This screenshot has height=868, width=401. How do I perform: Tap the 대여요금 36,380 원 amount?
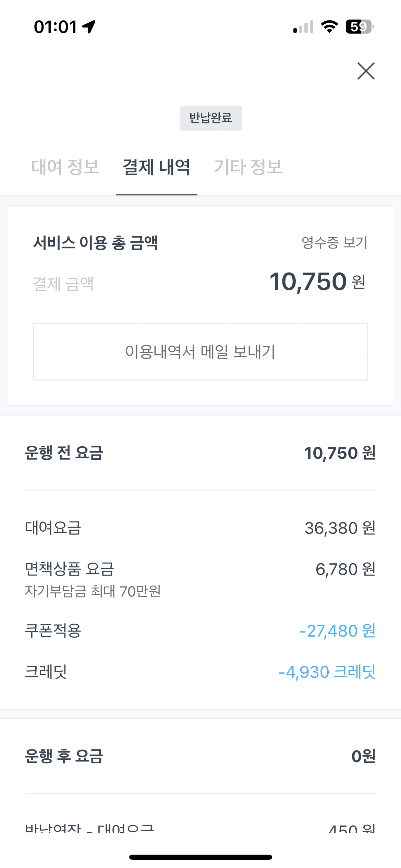click(x=340, y=528)
